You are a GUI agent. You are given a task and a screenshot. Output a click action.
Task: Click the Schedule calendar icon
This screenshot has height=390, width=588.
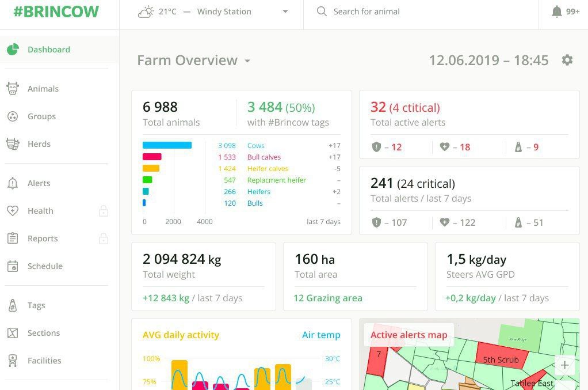point(13,266)
